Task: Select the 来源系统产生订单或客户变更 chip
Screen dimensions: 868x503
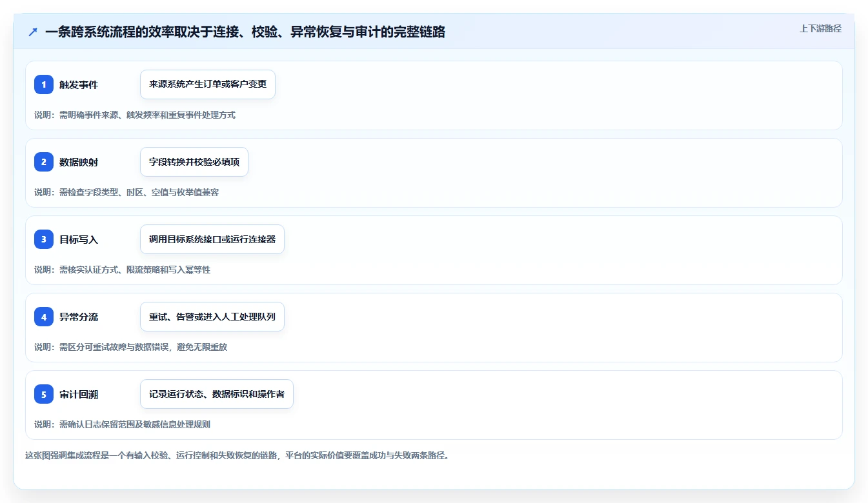Action: click(x=208, y=84)
